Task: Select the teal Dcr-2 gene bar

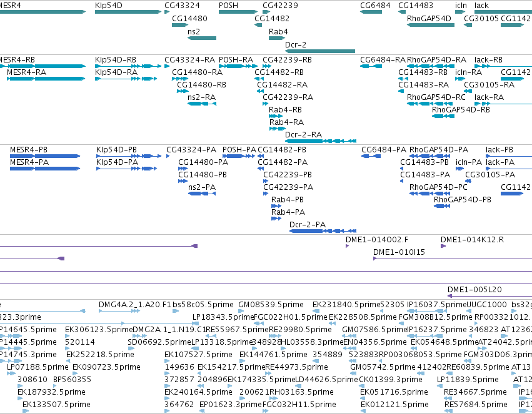Action: 320,51
